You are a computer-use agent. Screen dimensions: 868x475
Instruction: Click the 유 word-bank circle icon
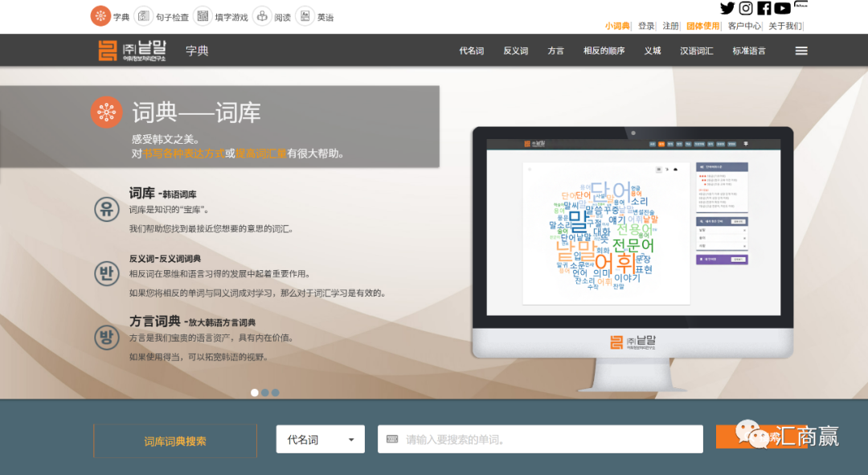(x=107, y=207)
